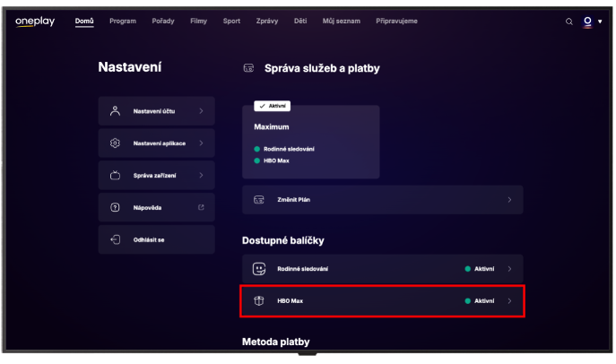Click the smiley icon for Rodinné sledování package

(259, 269)
